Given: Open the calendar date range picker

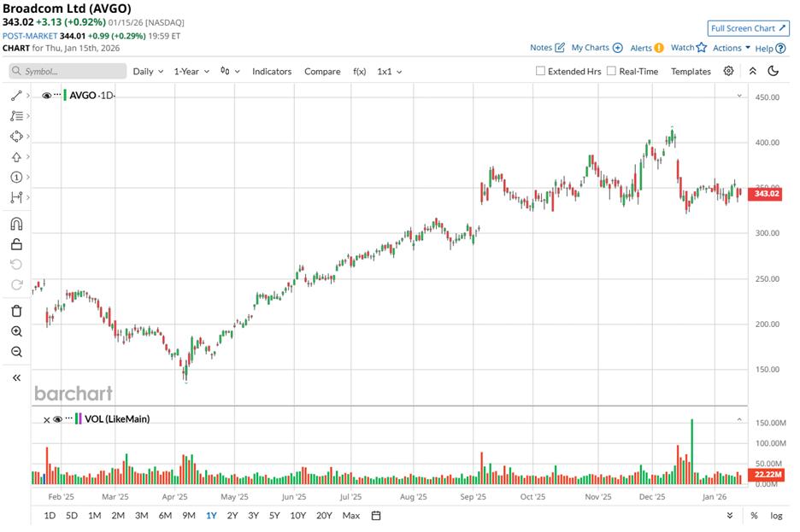Looking at the screenshot, I should tap(376, 516).
